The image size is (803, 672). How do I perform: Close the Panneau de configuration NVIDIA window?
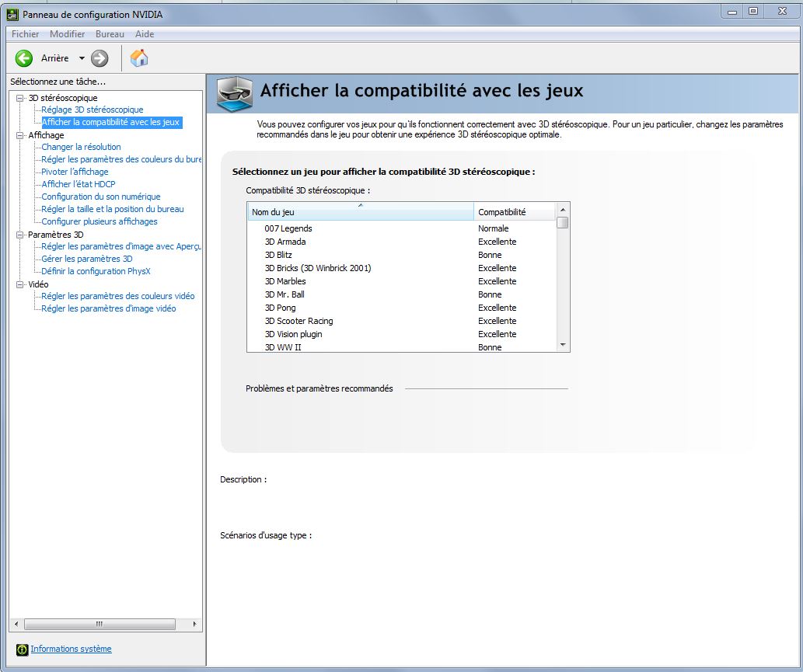[782, 11]
